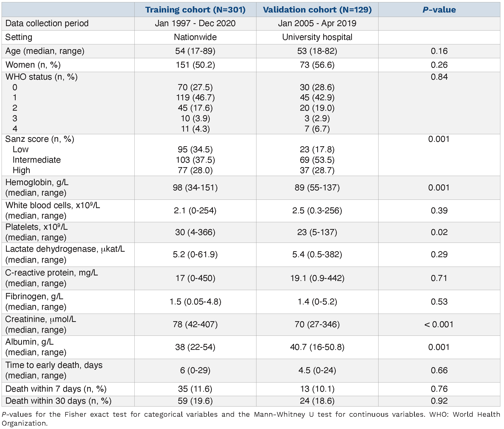Select the Lactate dehydrogenase row label
The image size is (504, 429).
65,254
